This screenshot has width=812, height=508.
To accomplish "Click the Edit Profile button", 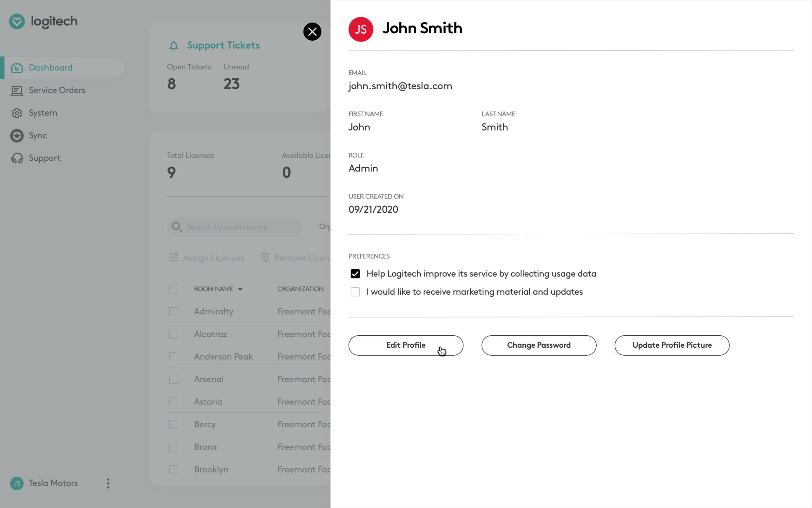I will click(406, 345).
